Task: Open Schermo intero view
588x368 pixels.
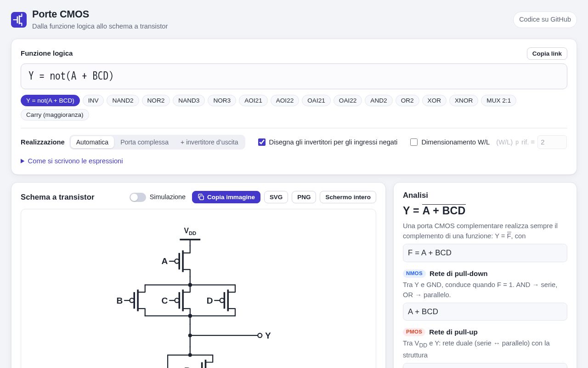Action: click(348, 197)
